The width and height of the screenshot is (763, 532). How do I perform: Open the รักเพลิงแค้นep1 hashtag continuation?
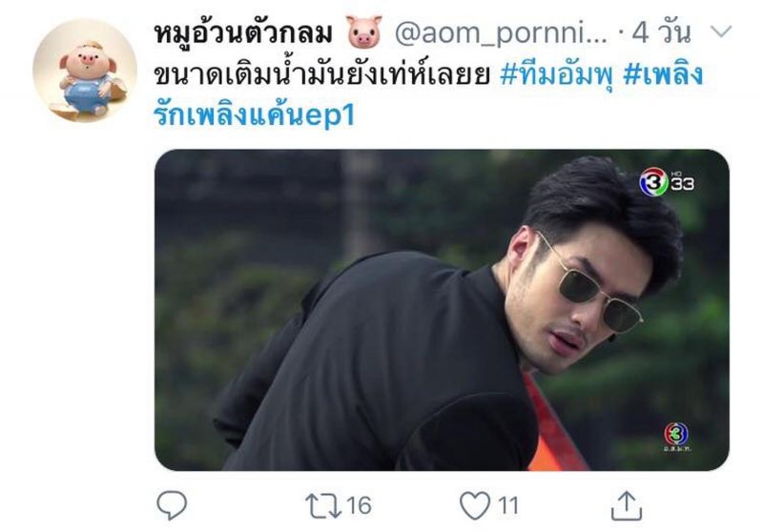tap(254, 114)
